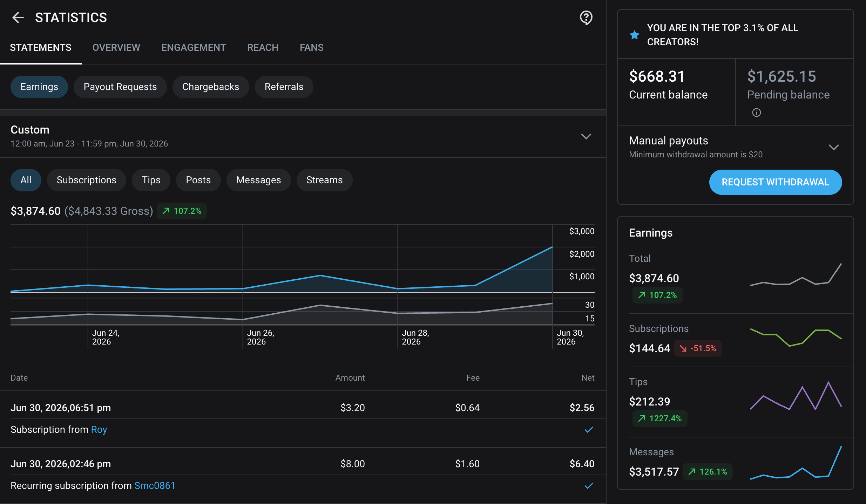Viewport: 866px width, 504px height.
Task: Click the $0.64 fee cell
Action: (467, 408)
